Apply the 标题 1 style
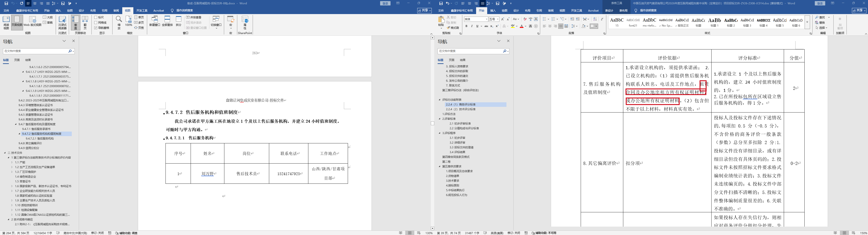Viewport: 868px width, 235px height. pyautogui.click(x=714, y=22)
